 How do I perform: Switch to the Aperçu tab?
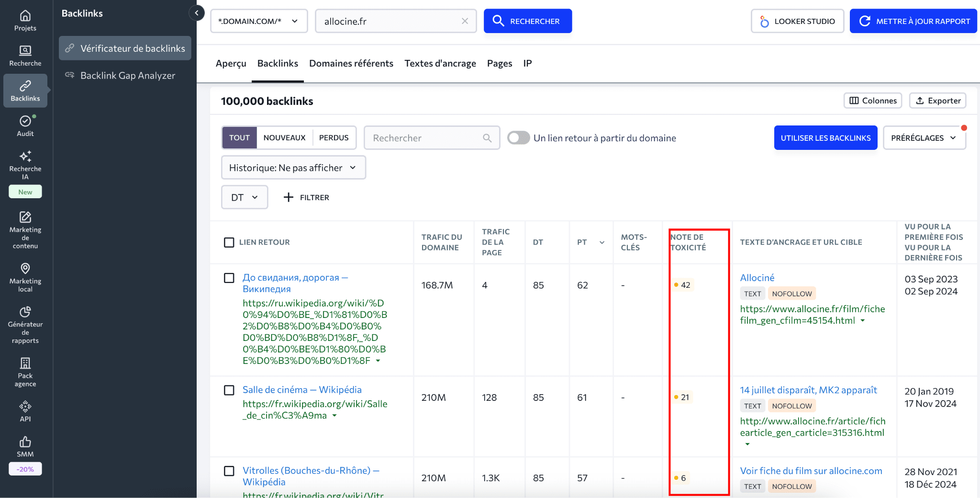pos(231,63)
